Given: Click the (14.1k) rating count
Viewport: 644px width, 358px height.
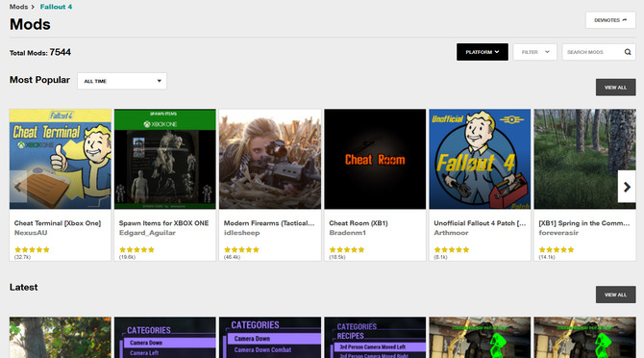Looking at the screenshot, I should coord(547,257).
